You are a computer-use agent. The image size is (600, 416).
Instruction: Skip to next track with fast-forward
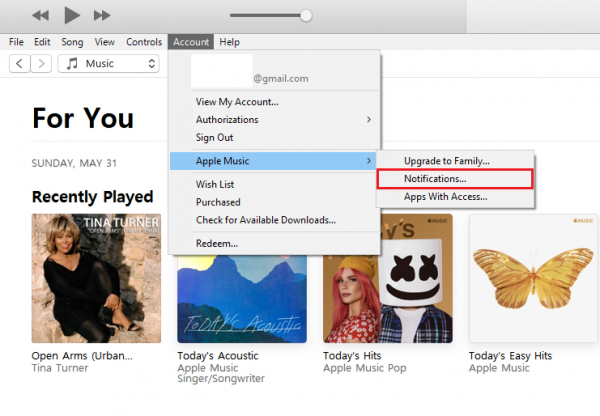click(x=102, y=15)
